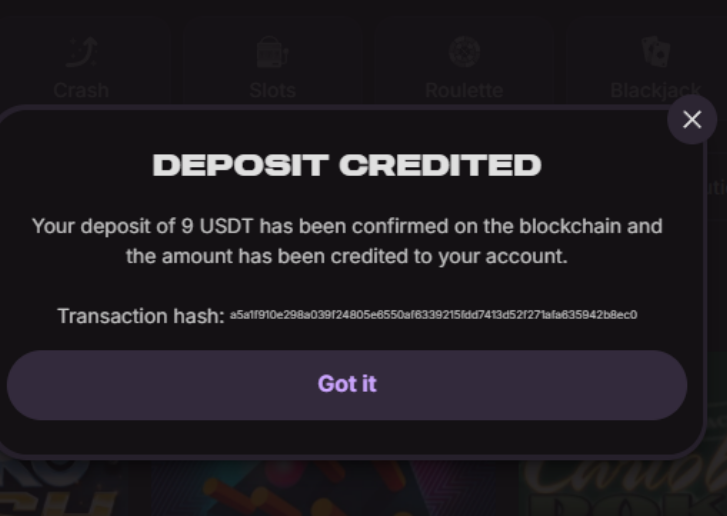Open the bottom-right green game thumbnail
This screenshot has width=727, height=516.
[x=623, y=488]
